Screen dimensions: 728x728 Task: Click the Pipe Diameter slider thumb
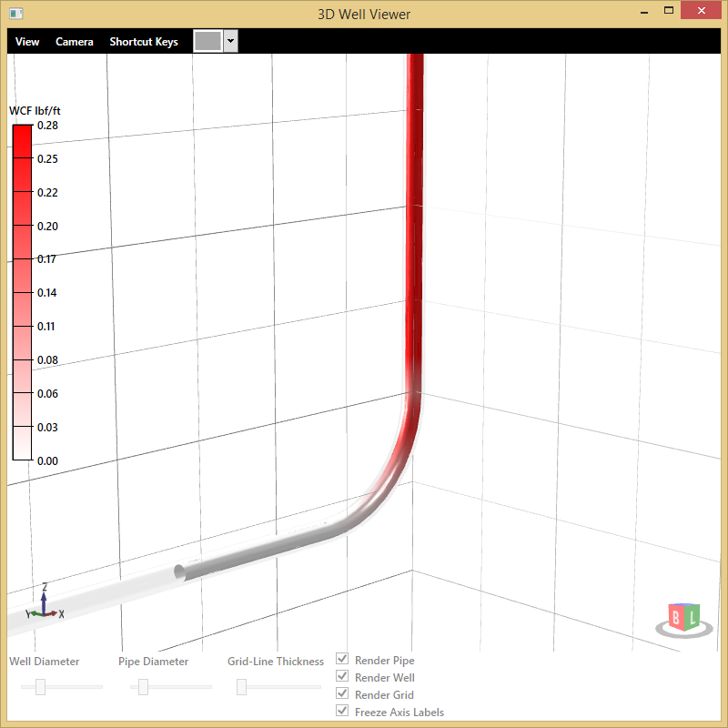[144, 687]
